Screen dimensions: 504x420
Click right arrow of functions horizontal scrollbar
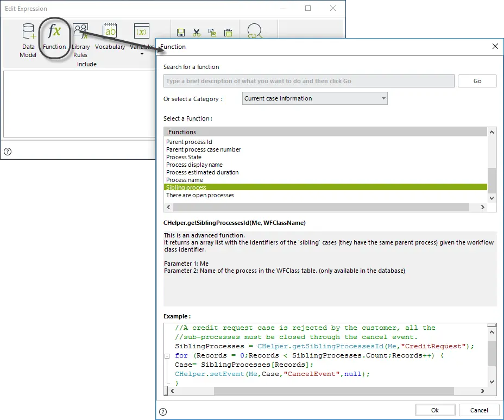pyautogui.click(x=482, y=208)
